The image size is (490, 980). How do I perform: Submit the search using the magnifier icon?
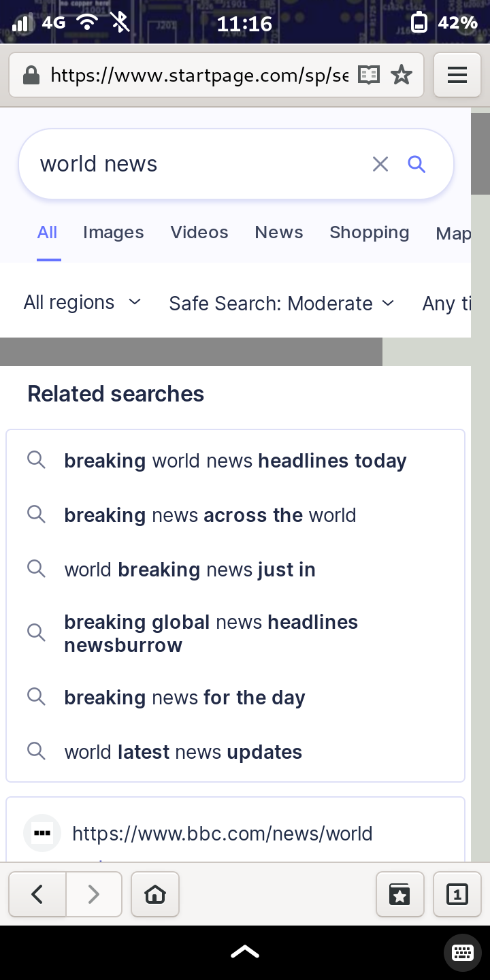[x=416, y=164]
